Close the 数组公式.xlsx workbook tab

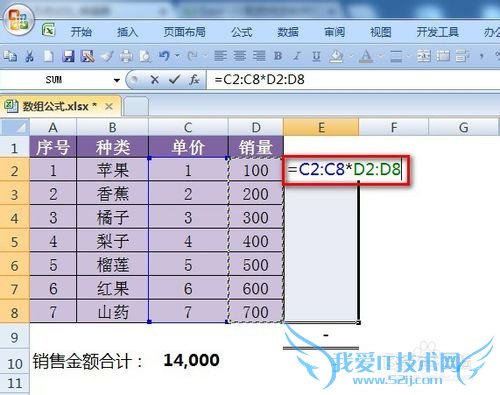(x=109, y=107)
